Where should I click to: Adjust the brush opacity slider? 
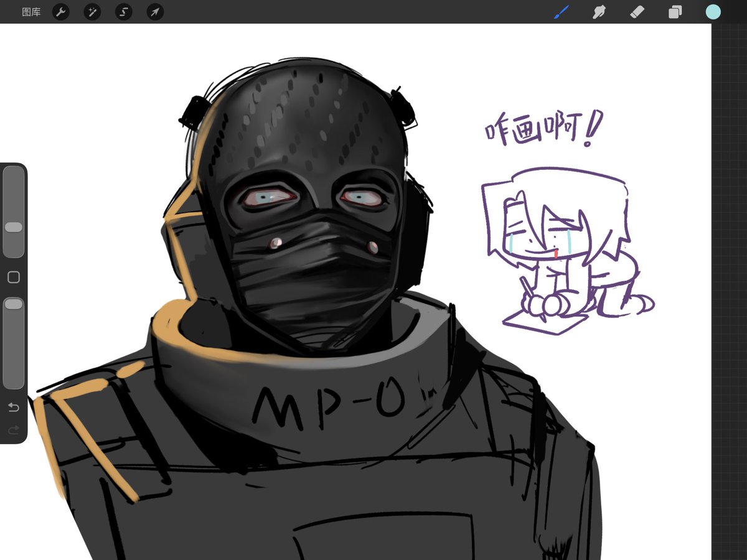point(13,304)
